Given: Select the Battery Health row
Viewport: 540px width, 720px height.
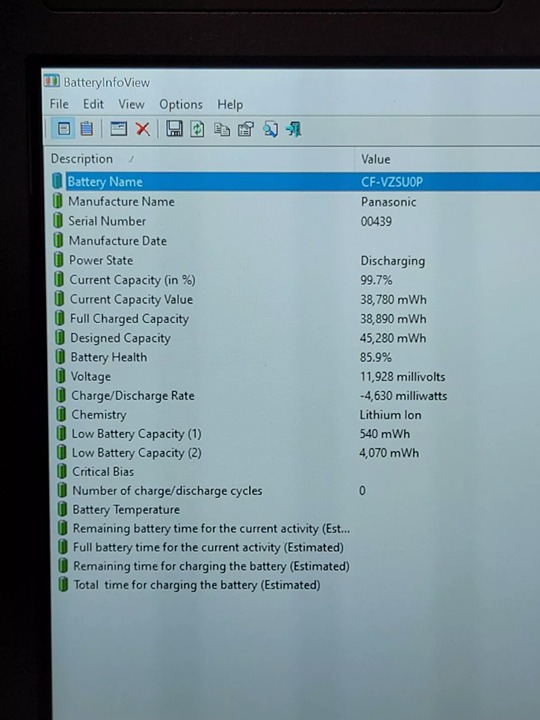Looking at the screenshot, I should click(x=296, y=357).
